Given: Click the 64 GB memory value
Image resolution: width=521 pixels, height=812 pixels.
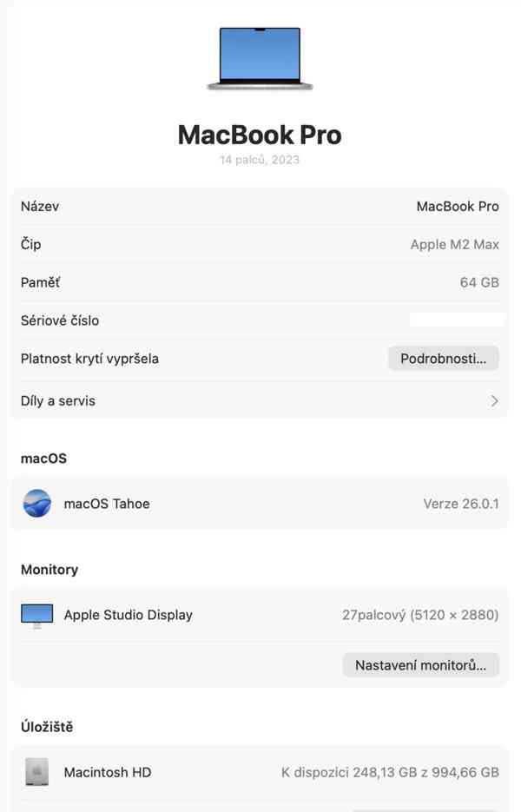Looking at the screenshot, I should [x=479, y=282].
